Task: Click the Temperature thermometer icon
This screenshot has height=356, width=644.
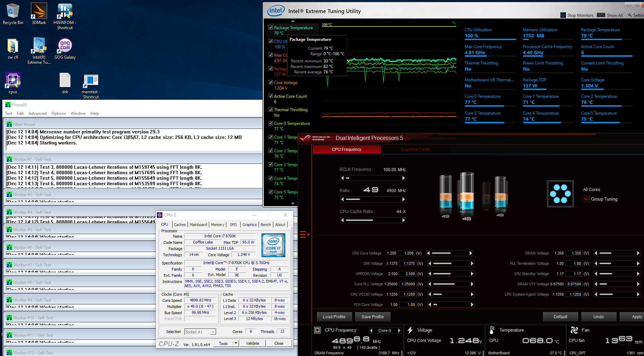Action: (x=492, y=330)
